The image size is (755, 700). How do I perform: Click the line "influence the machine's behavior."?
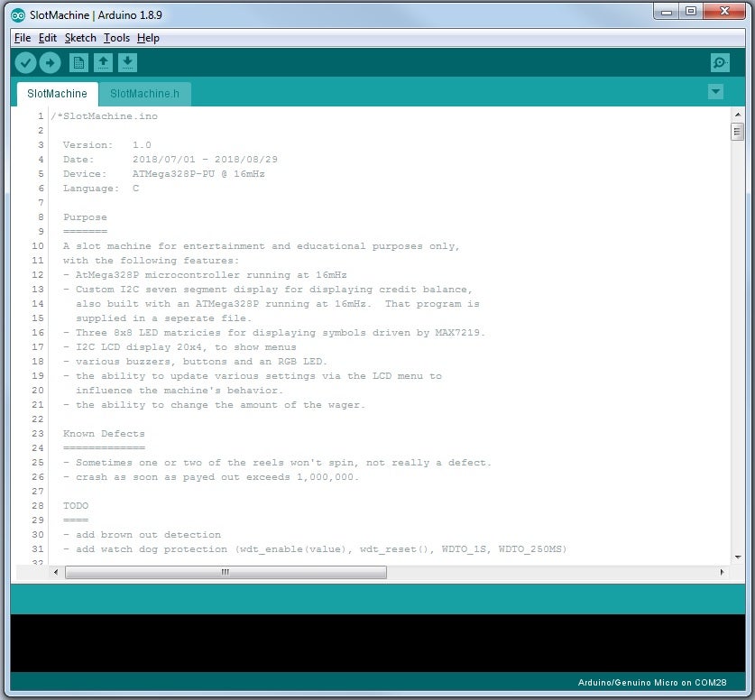coord(180,391)
